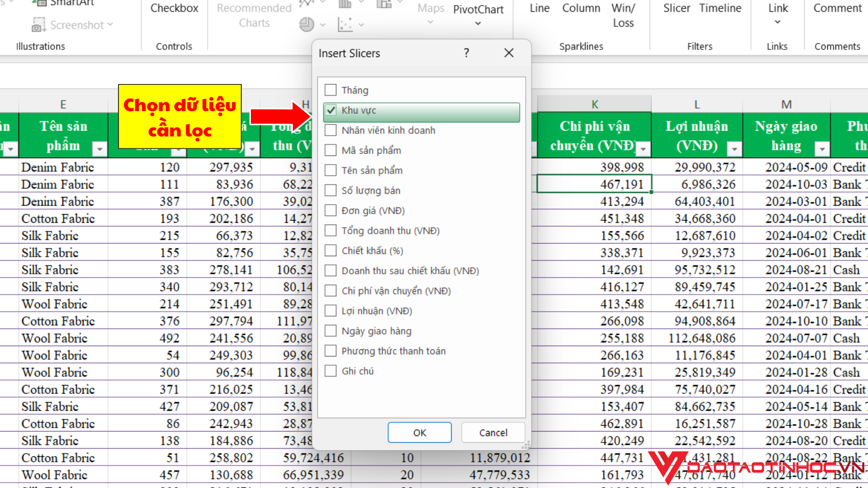
Task: Insert a Timeline filter
Action: [720, 8]
